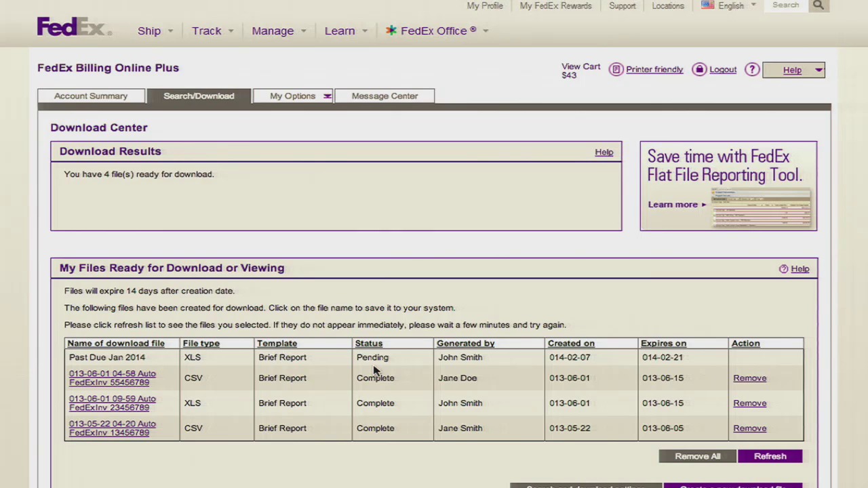This screenshot has width=868, height=488.
Task: Click the question mark icon left of Help
Action: click(x=752, y=69)
